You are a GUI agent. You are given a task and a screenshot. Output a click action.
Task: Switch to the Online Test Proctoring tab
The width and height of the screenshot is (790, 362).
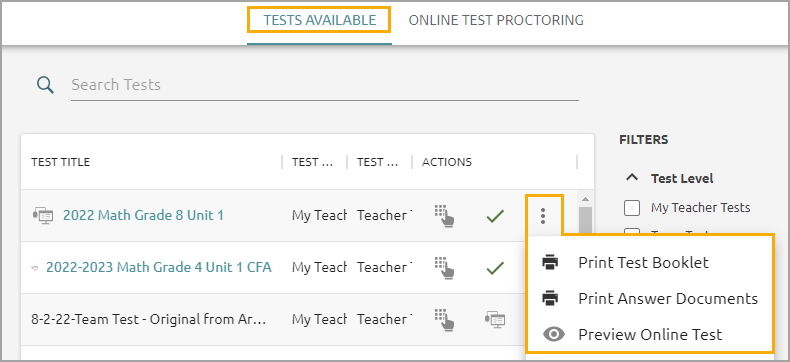click(x=496, y=20)
